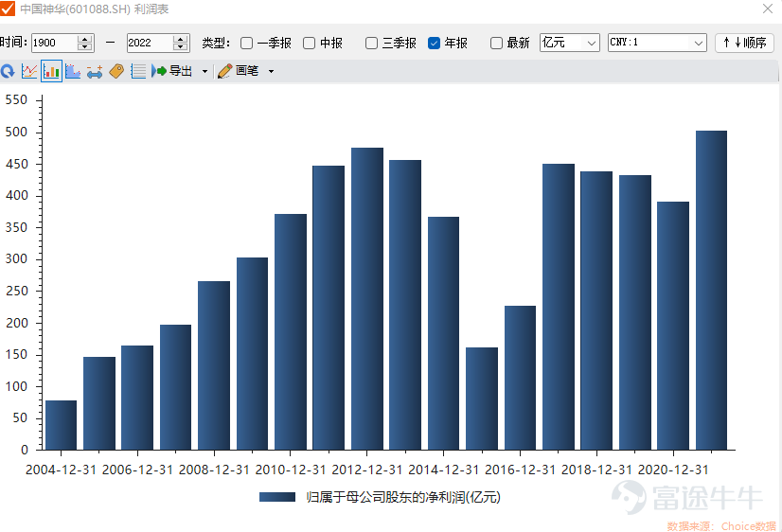The height and width of the screenshot is (532, 782).
Task: Click the y-axis label 500
Action: tap(16, 133)
